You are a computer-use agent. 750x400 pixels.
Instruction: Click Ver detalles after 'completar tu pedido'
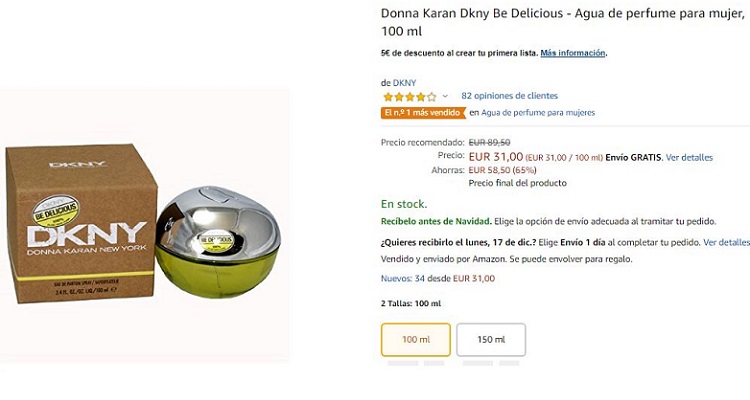(726, 242)
